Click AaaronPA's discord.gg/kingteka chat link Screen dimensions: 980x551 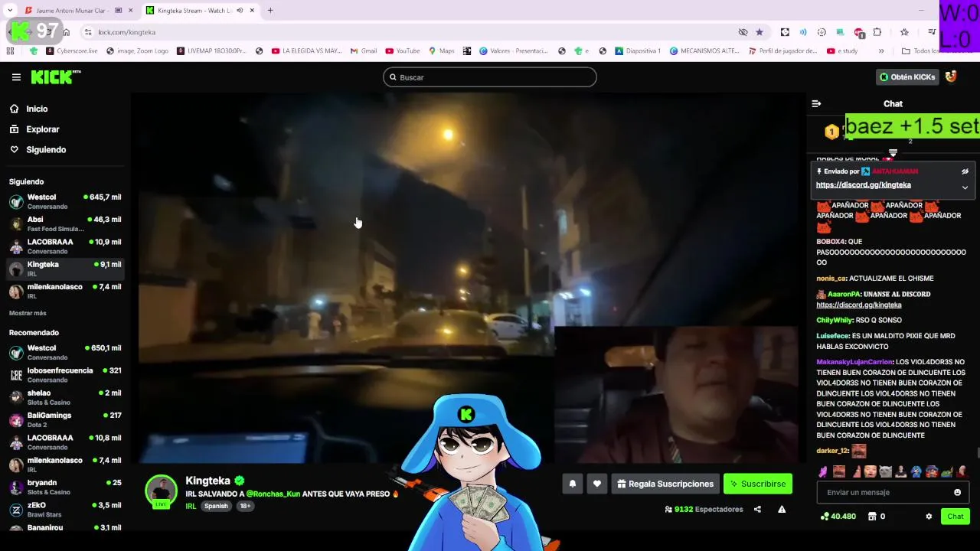pos(858,305)
